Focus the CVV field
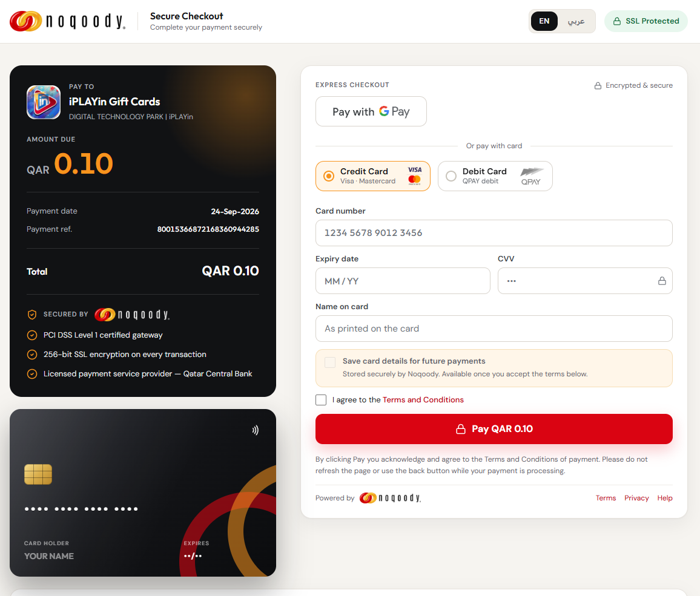This screenshot has width=700, height=596. 585,281
